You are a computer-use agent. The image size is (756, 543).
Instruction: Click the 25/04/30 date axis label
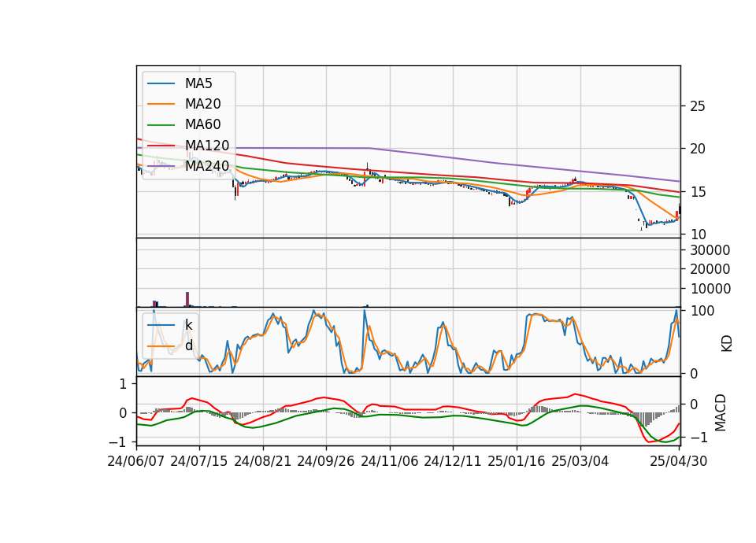[x=679, y=461]
